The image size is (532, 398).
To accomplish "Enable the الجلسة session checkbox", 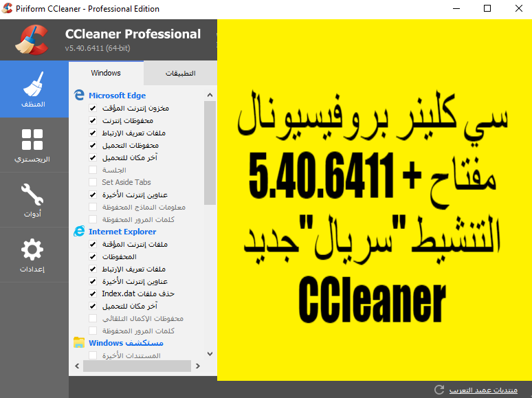I will tap(93, 170).
